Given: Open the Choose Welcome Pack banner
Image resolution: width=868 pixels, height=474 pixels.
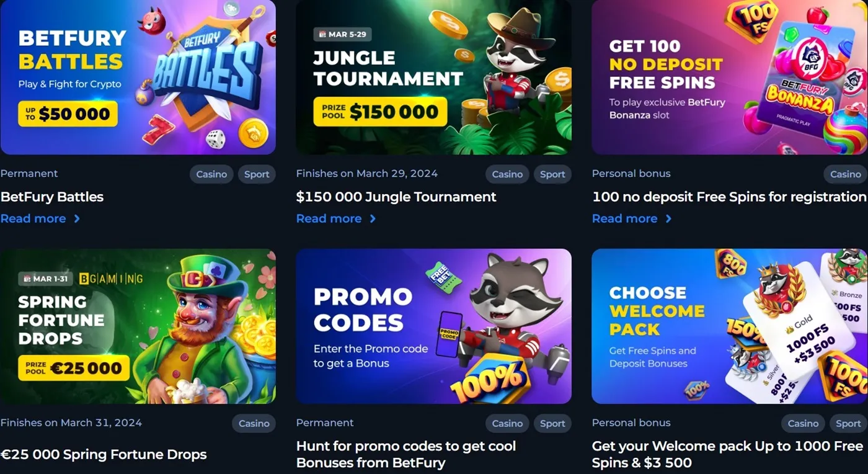Looking at the screenshot, I should 730,326.
